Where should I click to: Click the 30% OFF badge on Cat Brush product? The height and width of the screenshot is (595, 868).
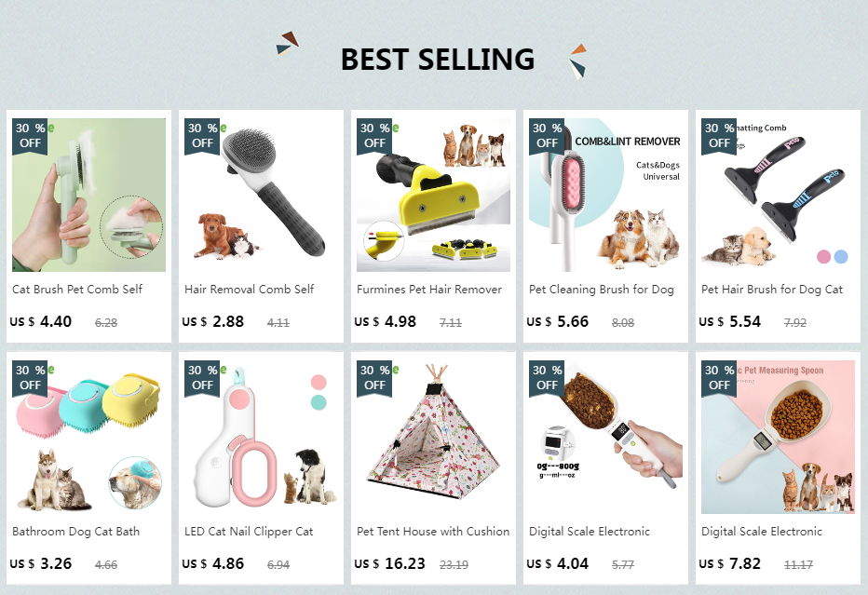pos(31,135)
